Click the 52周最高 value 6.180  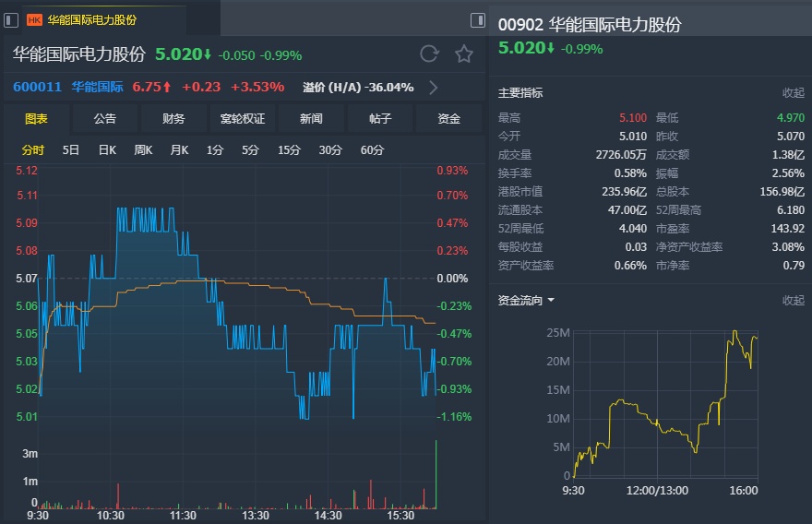[791, 209]
